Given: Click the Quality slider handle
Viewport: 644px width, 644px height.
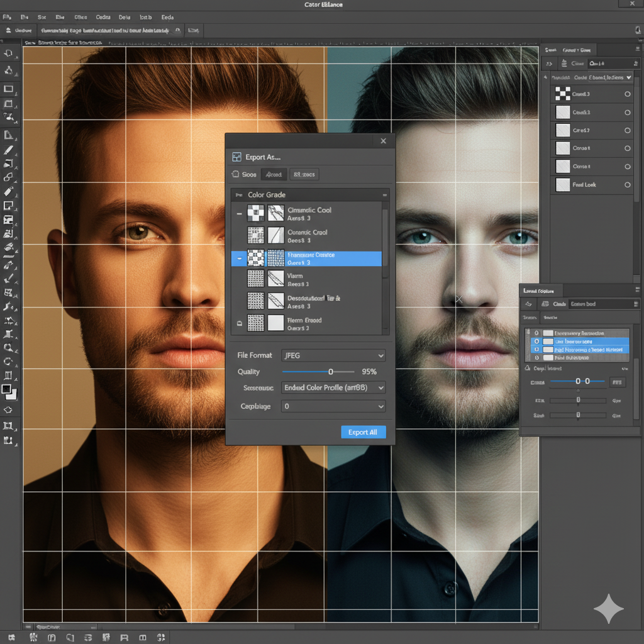Looking at the screenshot, I should tap(331, 372).
